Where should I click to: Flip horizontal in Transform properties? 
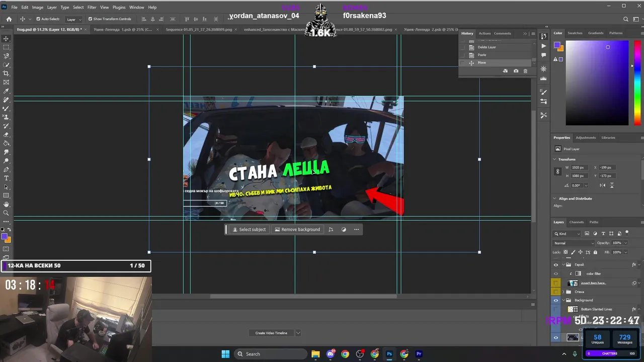point(602,185)
